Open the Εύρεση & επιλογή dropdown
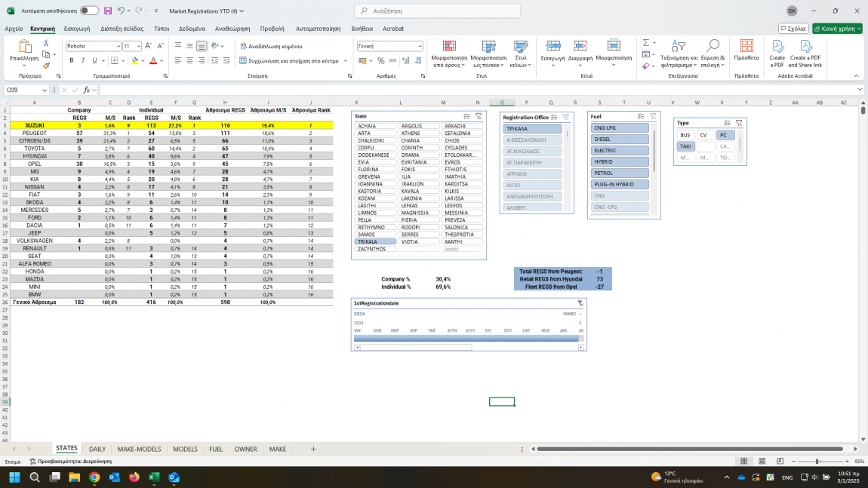This screenshot has width=868, height=488. click(713, 54)
